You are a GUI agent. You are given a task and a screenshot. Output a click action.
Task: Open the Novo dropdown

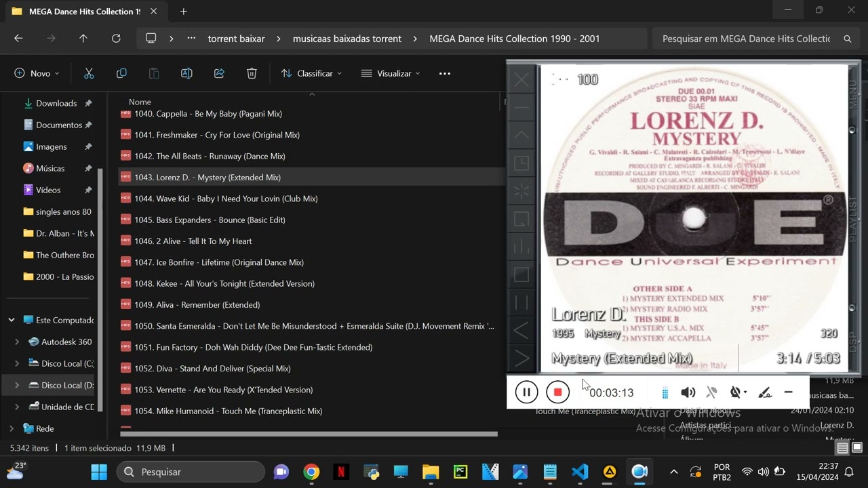pos(37,73)
